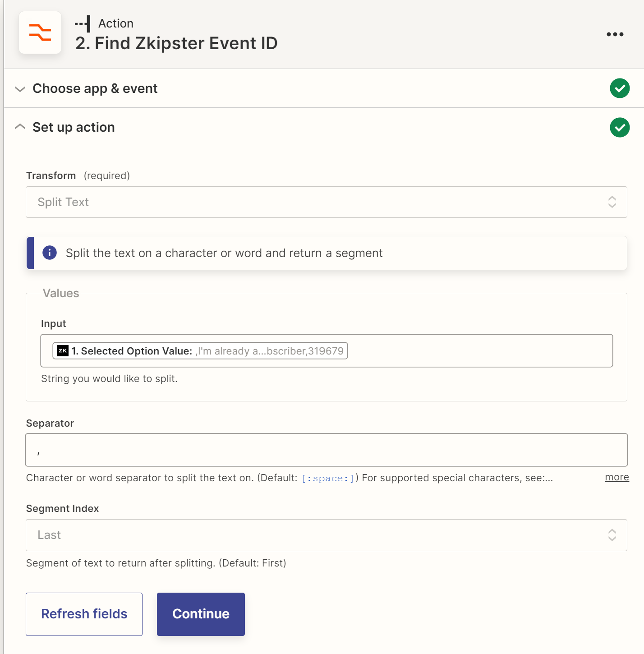Click the 'Segment of text to return' help text
Image resolution: width=644 pixels, height=654 pixels.
tap(156, 563)
